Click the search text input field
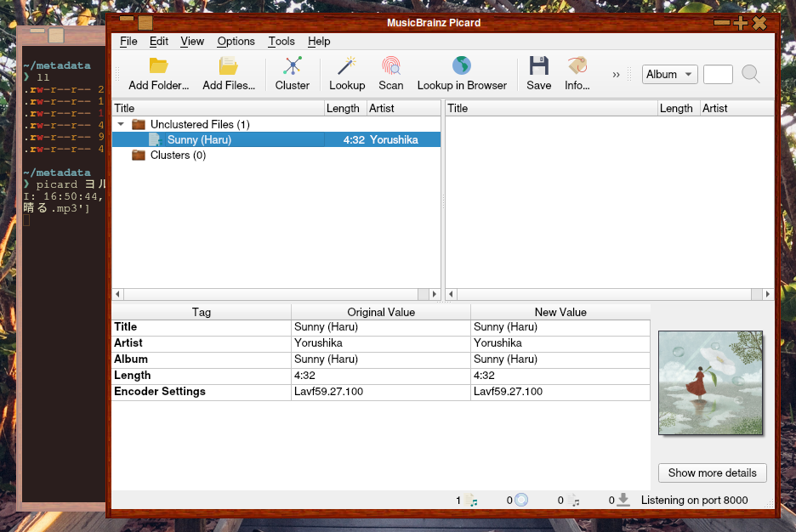796x532 pixels. pyautogui.click(x=718, y=75)
